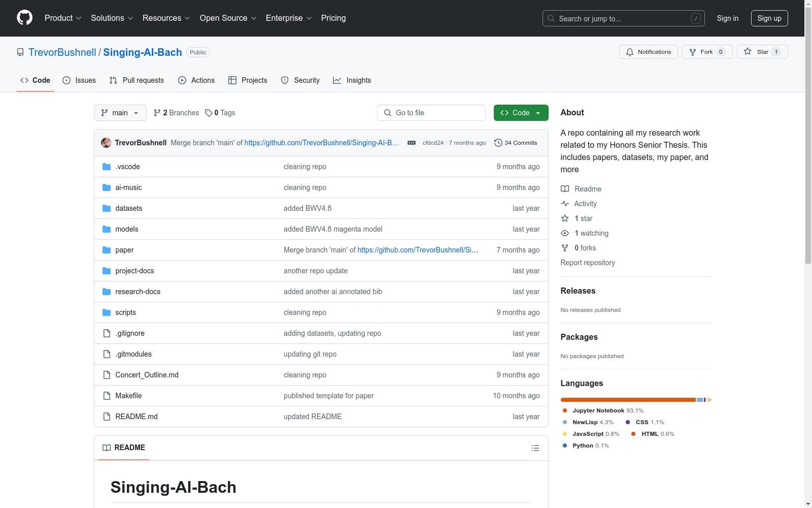Switch to the Actions tab
The width and height of the screenshot is (812, 508).
tap(196, 80)
